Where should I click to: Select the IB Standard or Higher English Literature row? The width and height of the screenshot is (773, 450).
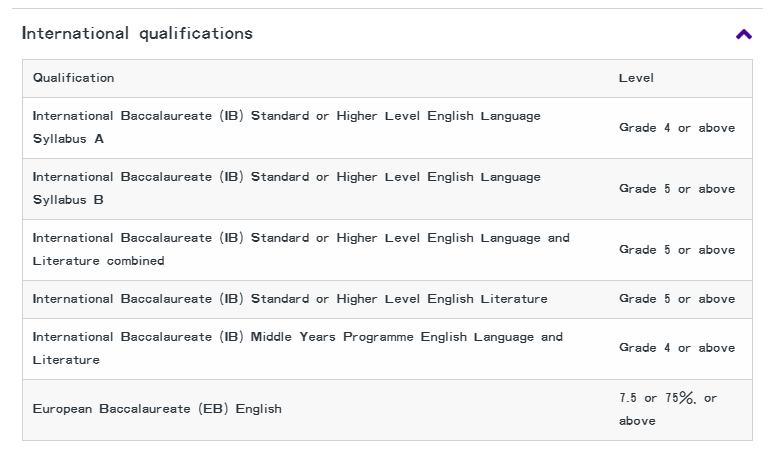tap(290, 299)
